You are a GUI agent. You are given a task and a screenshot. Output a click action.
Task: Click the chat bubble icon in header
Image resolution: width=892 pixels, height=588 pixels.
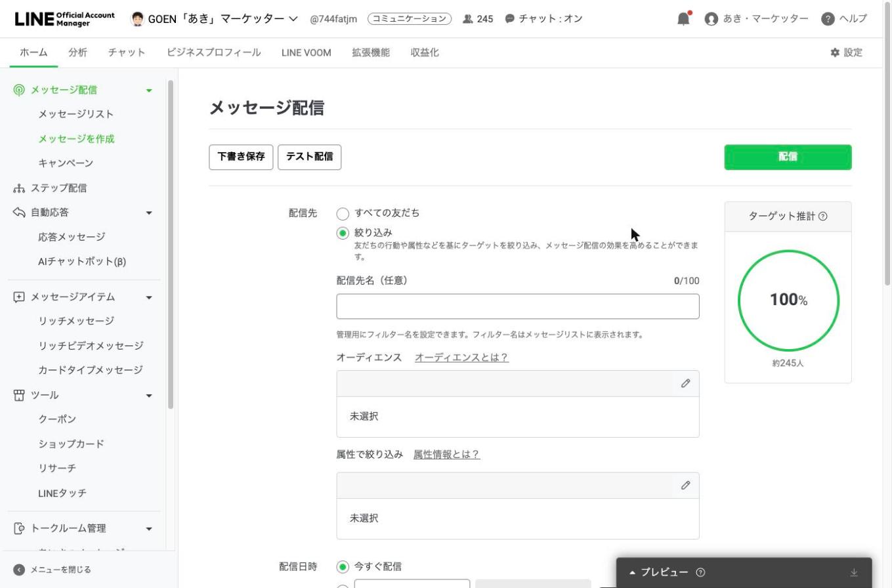[510, 18]
